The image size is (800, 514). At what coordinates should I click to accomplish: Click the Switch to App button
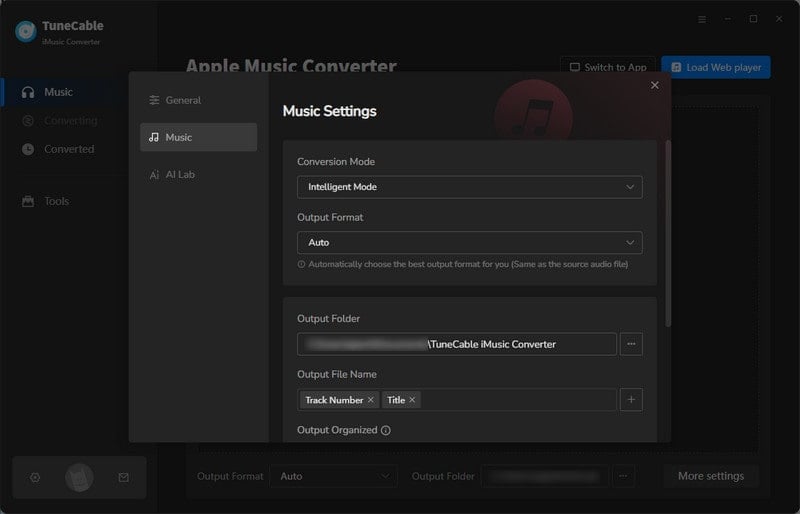608,67
